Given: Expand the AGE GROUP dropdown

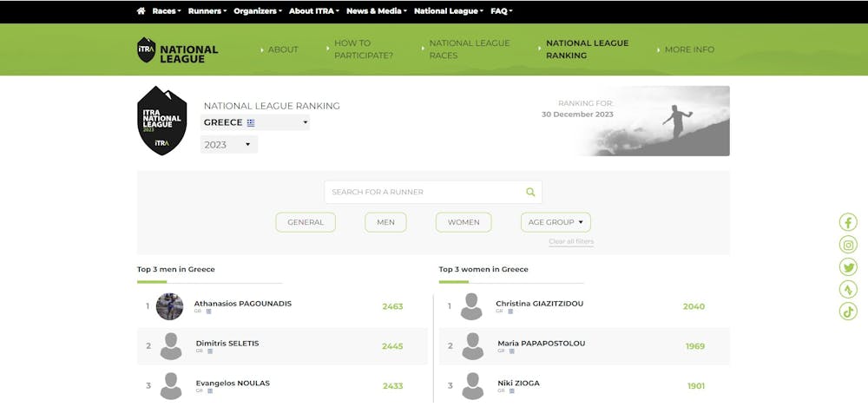Looking at the screenshot, I should (x=556, y=222).
